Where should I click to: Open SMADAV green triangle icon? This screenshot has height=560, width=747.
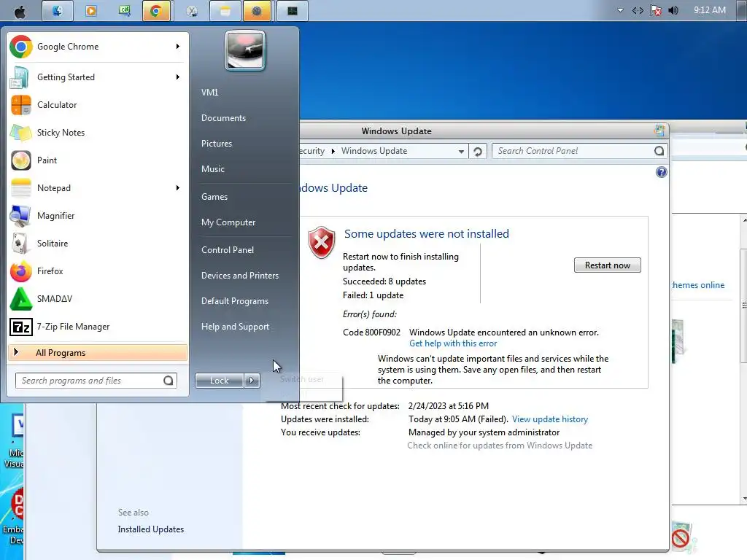click(21, 299)
